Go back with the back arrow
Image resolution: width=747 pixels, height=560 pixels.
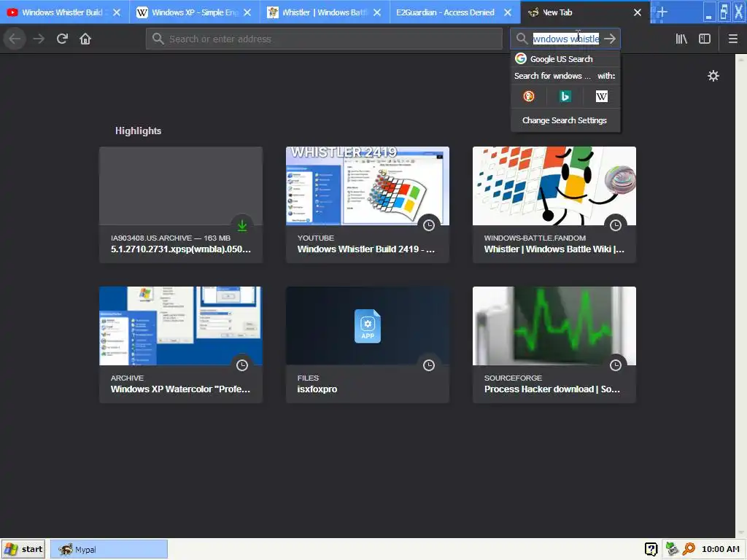click(x=15, y=39)
